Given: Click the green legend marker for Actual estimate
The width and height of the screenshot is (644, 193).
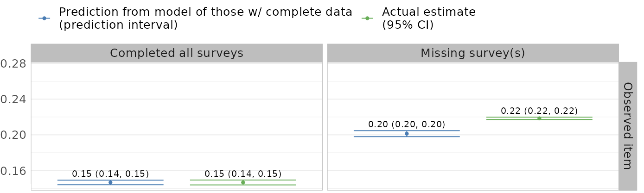Looking at the screenshot, I should click(x=367, y=19).
